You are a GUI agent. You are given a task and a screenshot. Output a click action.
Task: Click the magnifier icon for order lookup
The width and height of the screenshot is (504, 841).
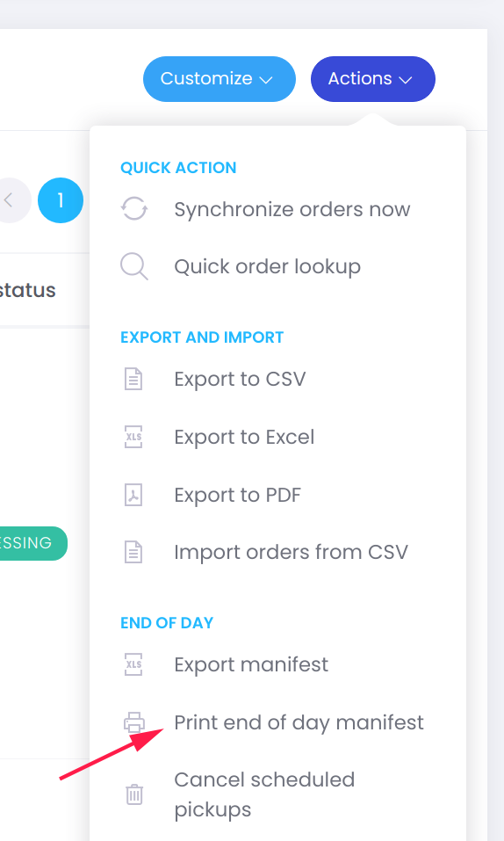coord(134,266)
